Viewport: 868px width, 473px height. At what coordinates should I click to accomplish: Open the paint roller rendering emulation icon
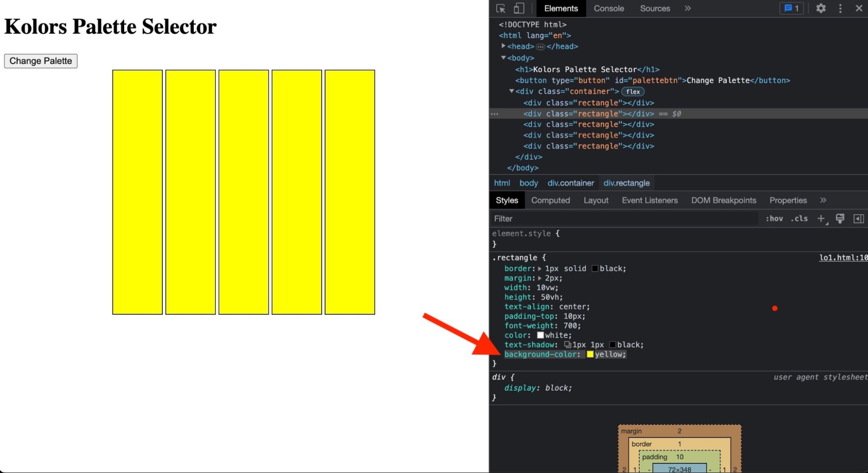pos(840,218)
